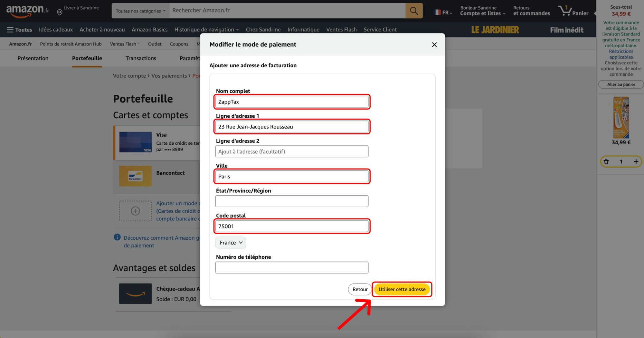Click the search magnifier button
The image size is (644, 338).
click(x=414, y=11)
